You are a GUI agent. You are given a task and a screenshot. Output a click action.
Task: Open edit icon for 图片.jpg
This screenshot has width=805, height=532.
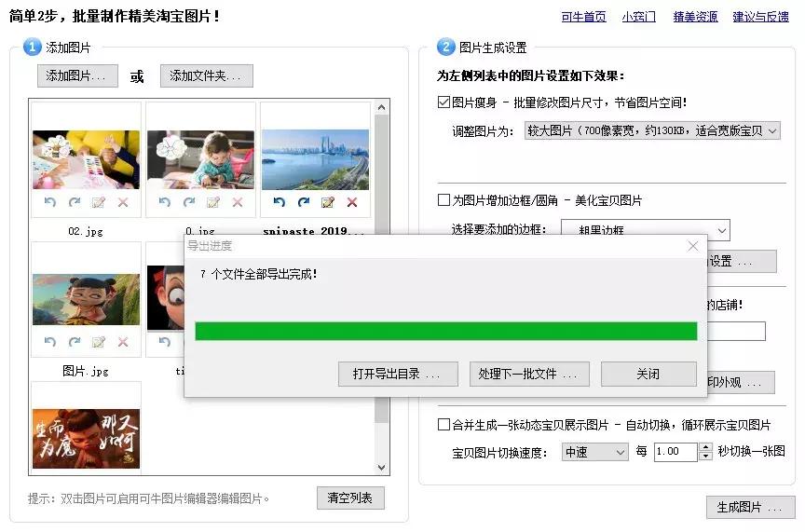click(99, 342)
